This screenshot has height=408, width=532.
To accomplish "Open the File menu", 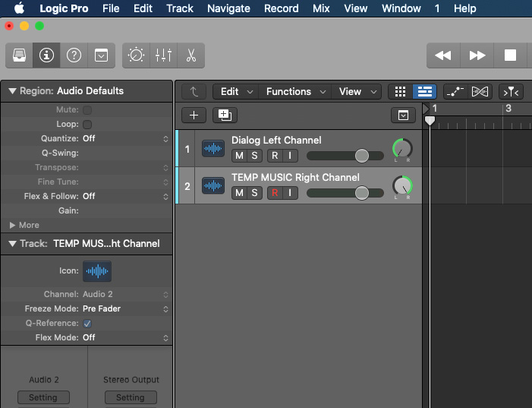I will coord(111,8).
